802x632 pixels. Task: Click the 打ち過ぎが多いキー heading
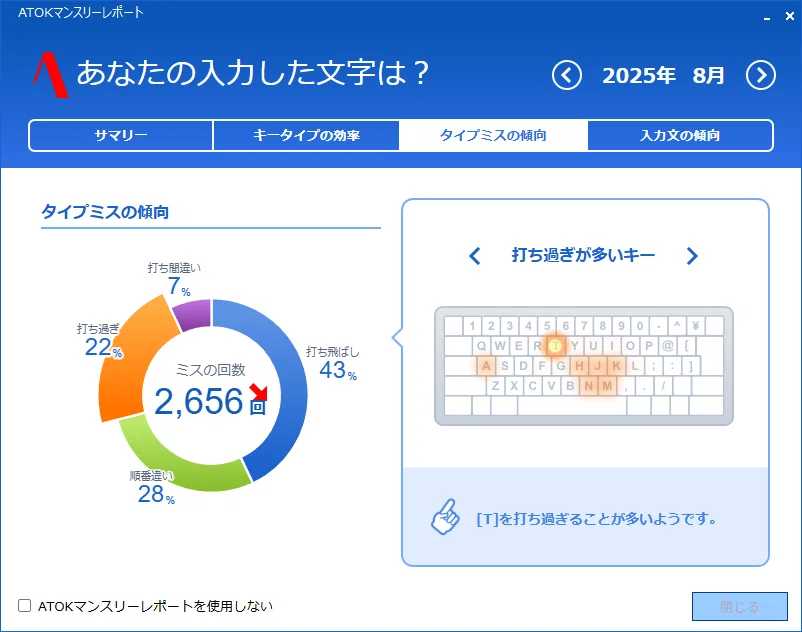pos(583,255)
